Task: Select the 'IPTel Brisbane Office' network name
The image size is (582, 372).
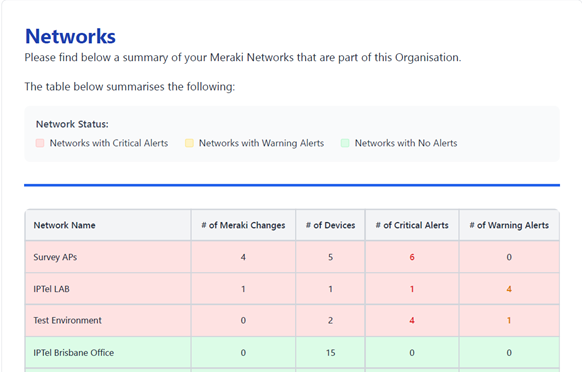Action: [73, 353]
